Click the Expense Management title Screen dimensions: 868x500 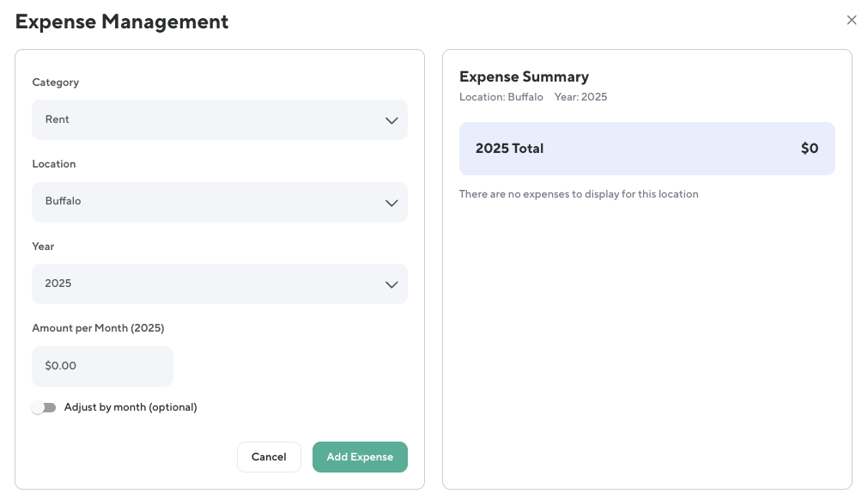[122, 21]
